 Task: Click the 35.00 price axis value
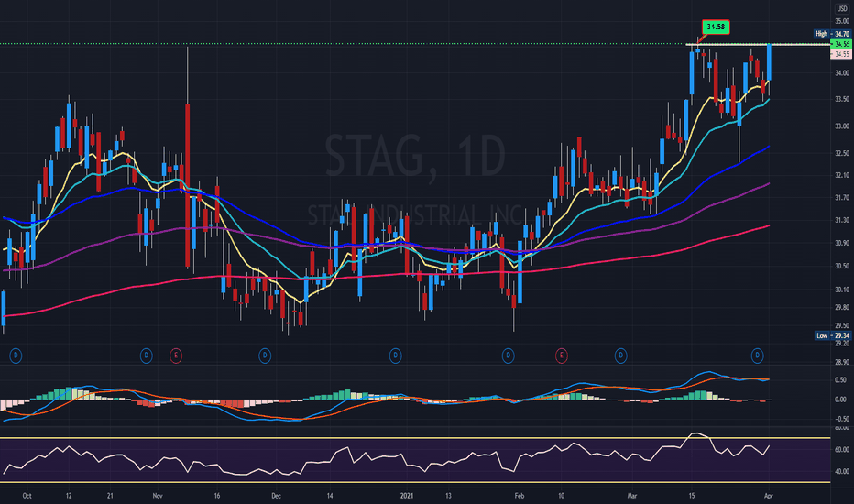click(x=841, y=21)
